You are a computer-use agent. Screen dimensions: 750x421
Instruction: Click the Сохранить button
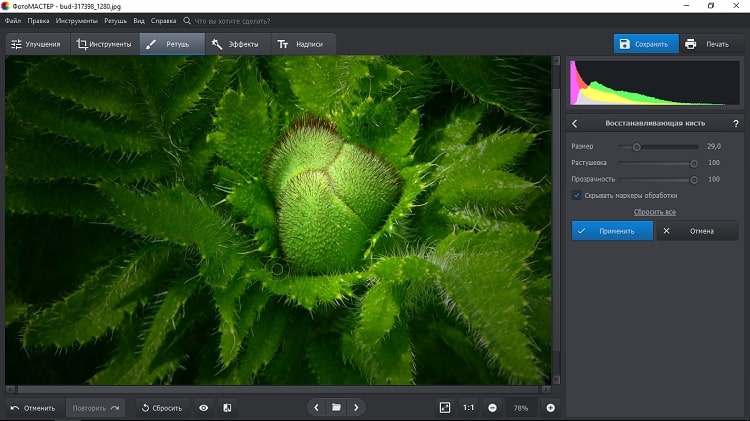(x=645, y=44)
